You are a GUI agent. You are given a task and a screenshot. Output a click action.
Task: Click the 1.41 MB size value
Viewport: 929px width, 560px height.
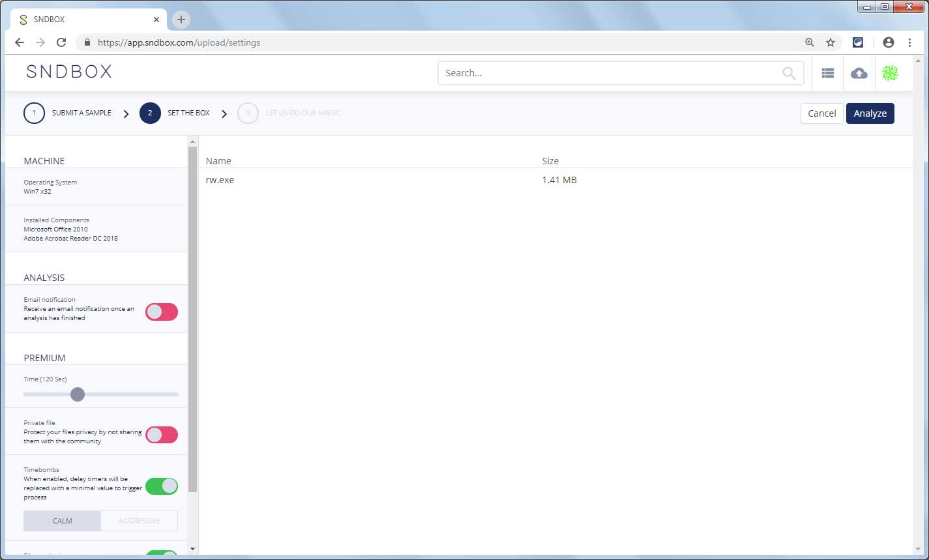pyautogui.click(x=559, y=180)
